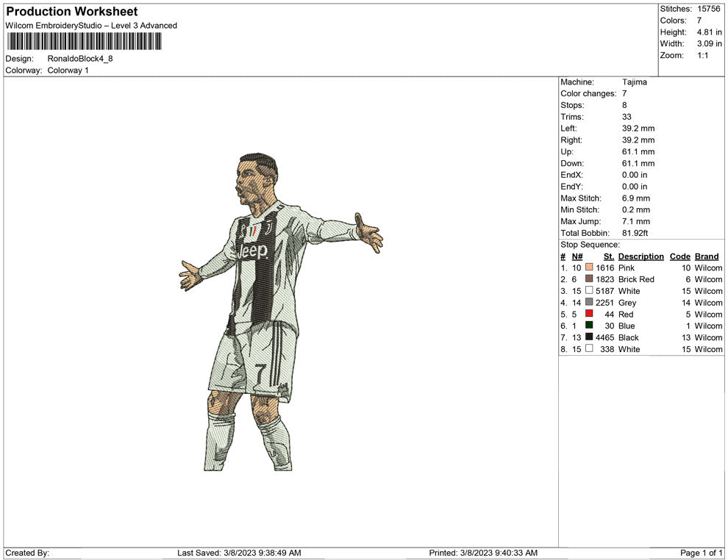Click the White swatch in stop 3

[x=589, y=290]
